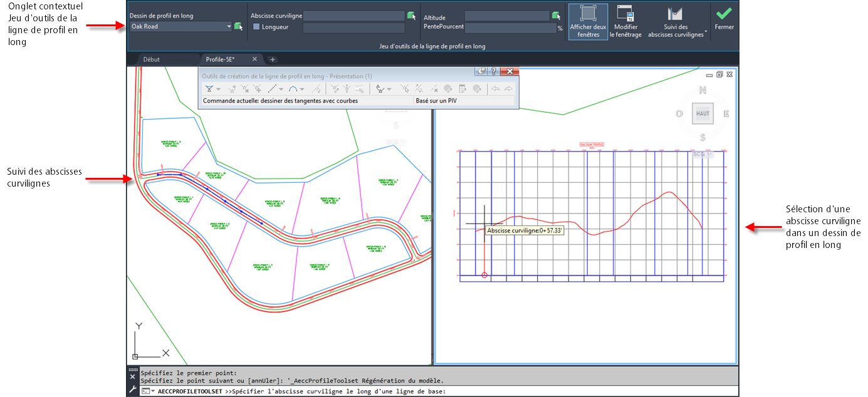The image size is (868, 397).
Task: Open the draw tangents tool dropdown arrow
Action: [219, 90]
